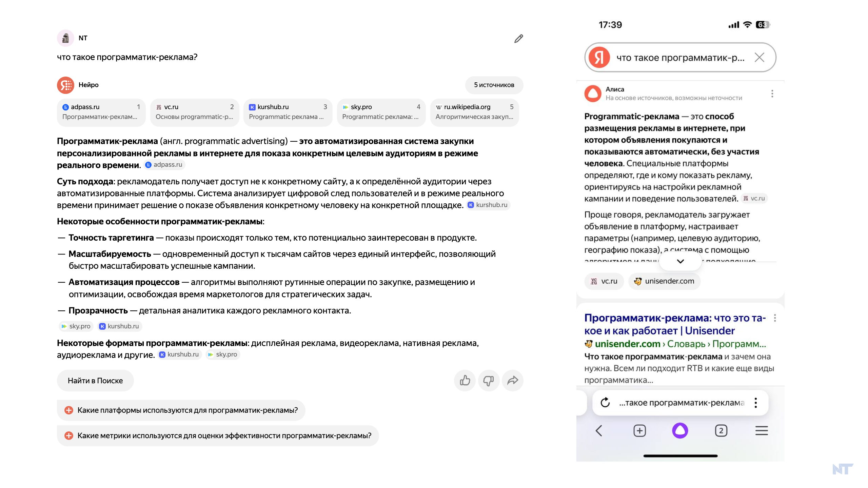Clear the mobile search query with the X
Viewport: 868px width, 488px height.
(759, 57)
